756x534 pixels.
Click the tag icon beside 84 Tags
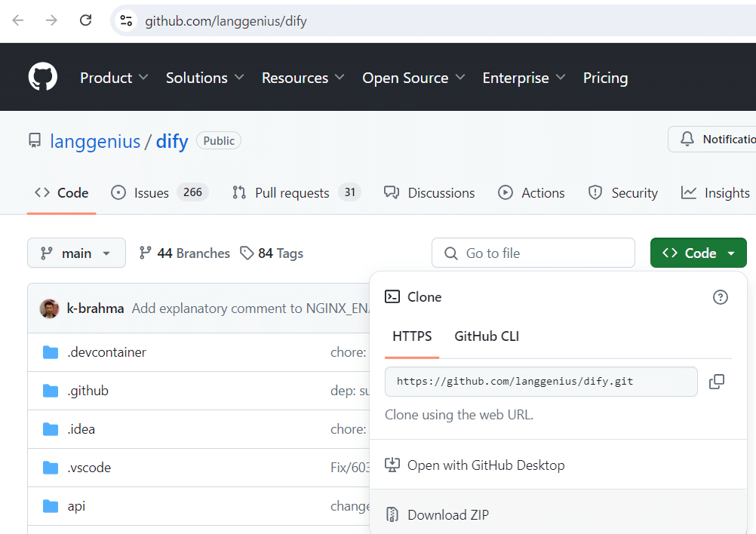(247, 253)
